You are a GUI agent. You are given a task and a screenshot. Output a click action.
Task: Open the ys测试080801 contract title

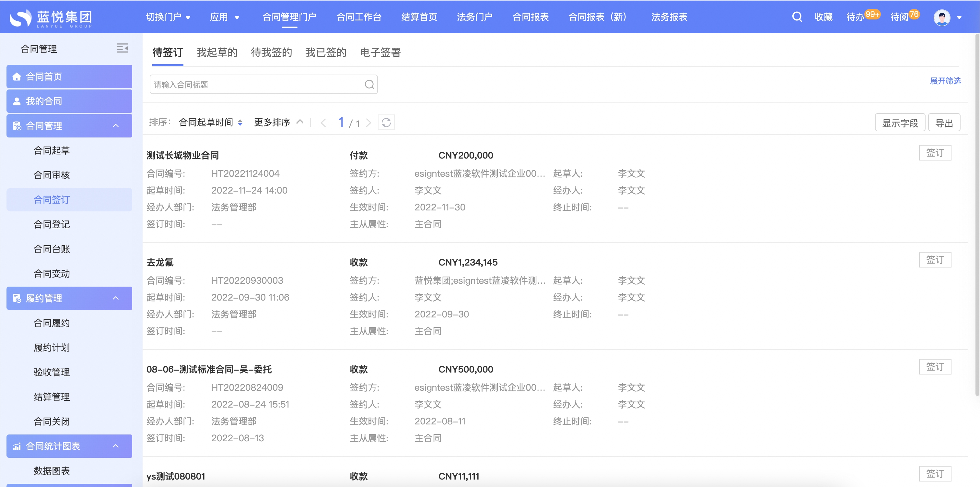click(176, 476)
